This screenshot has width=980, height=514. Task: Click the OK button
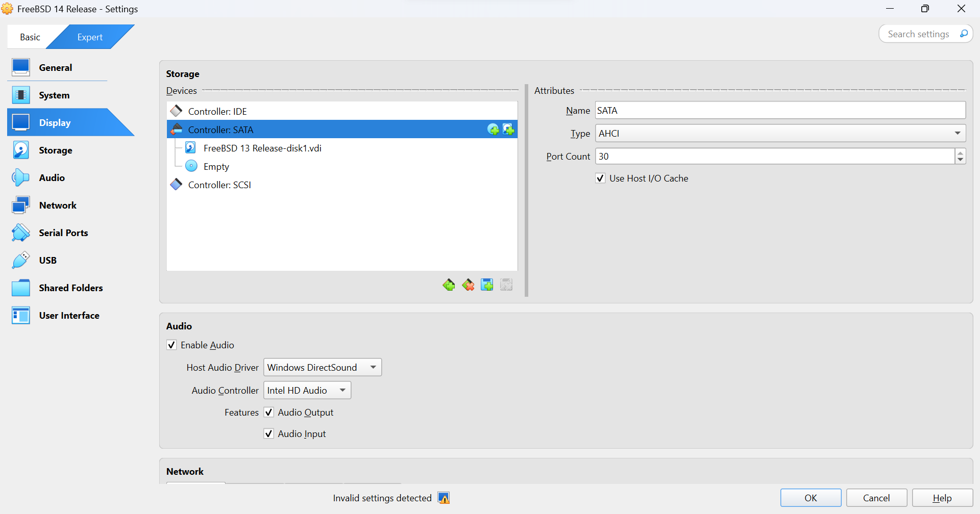tap(811, 498)
